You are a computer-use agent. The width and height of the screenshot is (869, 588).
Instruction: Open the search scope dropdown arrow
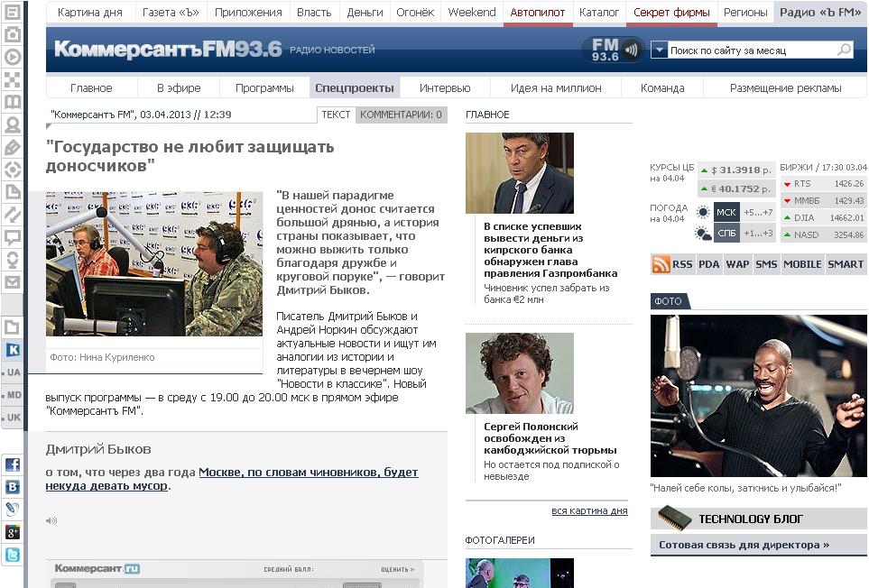pyautogui.click(x=659, y=50)
